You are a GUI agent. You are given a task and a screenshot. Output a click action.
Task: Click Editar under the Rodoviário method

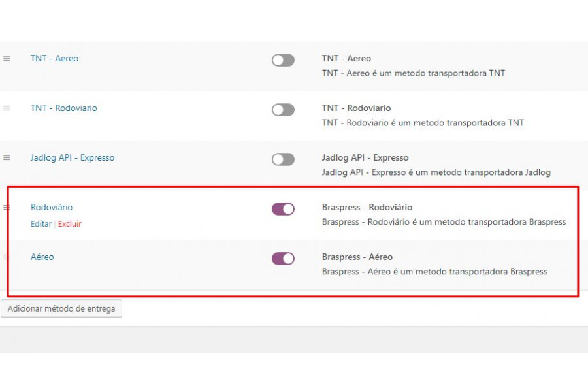[x=41, y=224]
